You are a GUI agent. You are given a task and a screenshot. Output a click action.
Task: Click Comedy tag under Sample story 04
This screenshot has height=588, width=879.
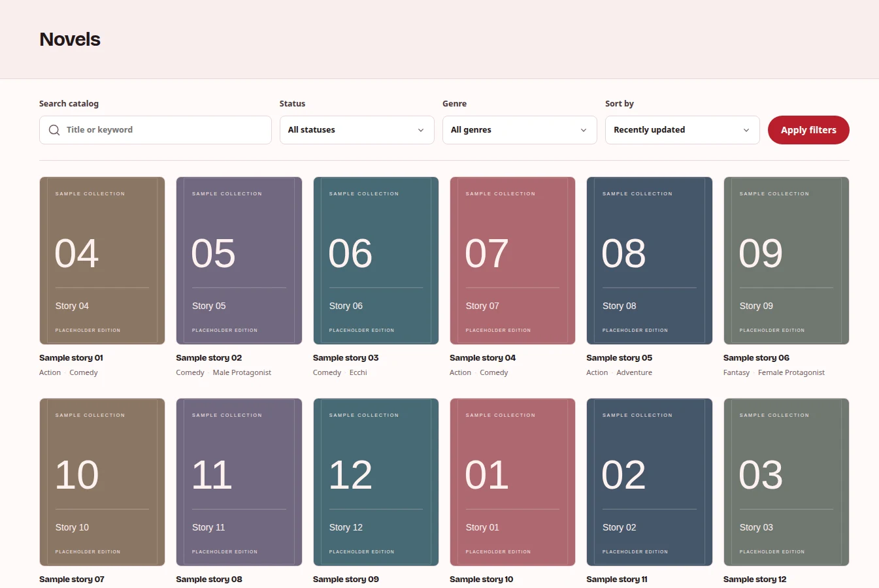[494, 372]
